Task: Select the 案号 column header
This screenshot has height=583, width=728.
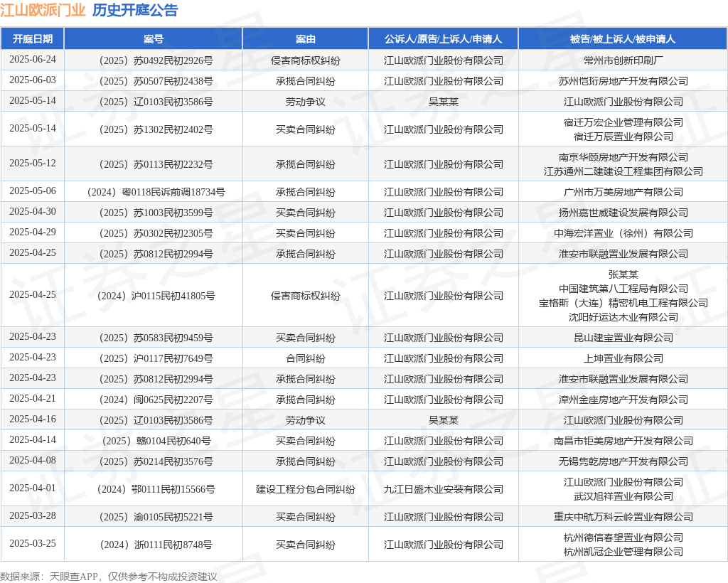Action: click(x=154, y=39)
